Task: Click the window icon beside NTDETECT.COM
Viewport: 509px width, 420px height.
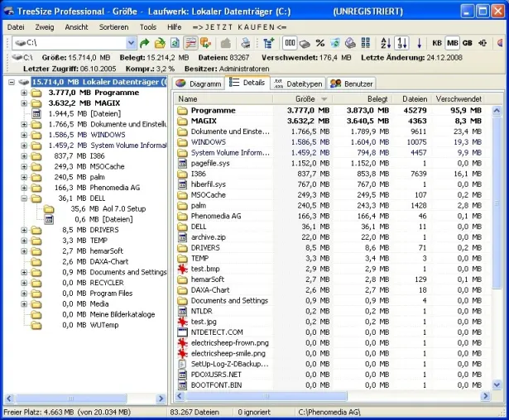Action: pos(182,332)
